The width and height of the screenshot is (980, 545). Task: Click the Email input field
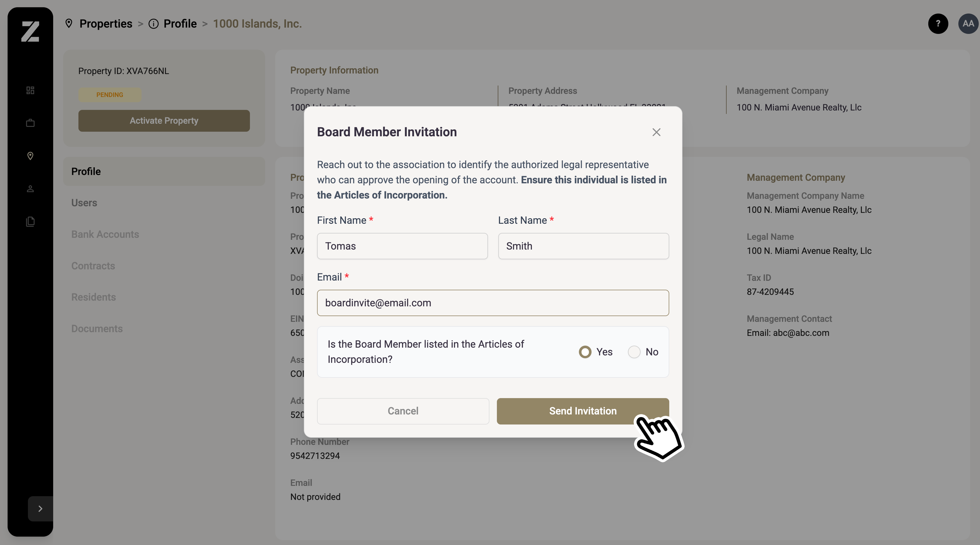(x=493, y=303)
